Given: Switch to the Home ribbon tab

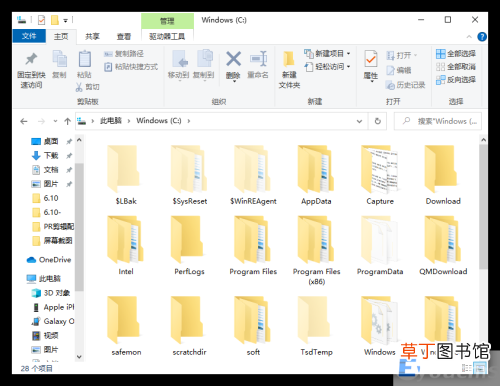Looking at the screenshot, I should point(61,36).
